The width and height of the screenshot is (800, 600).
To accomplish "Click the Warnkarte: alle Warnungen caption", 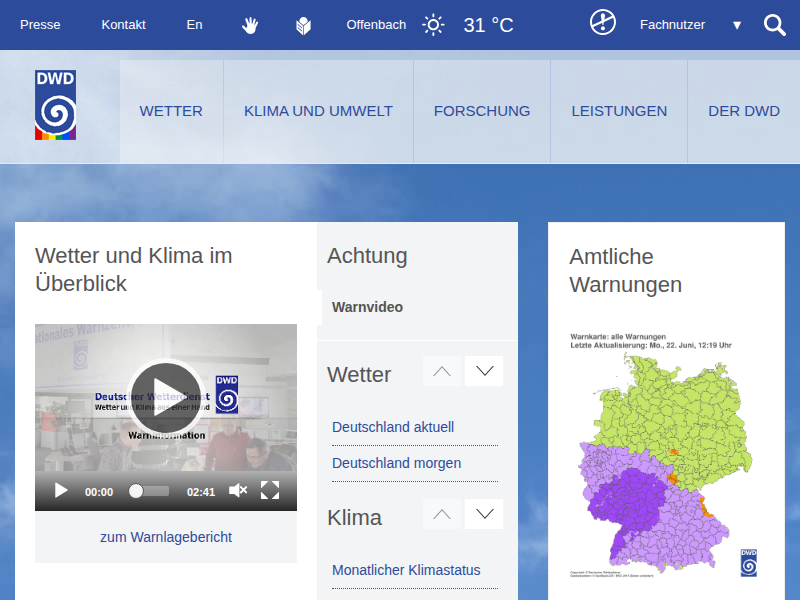I will (618, 337).
